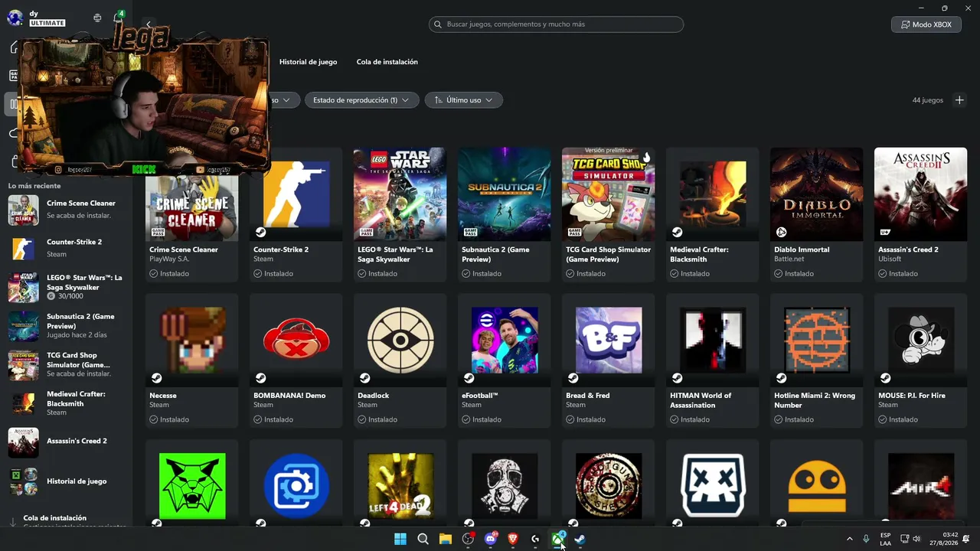Focus the Buscar juegos search field
The image size is (980, 551).
[556, 24]
